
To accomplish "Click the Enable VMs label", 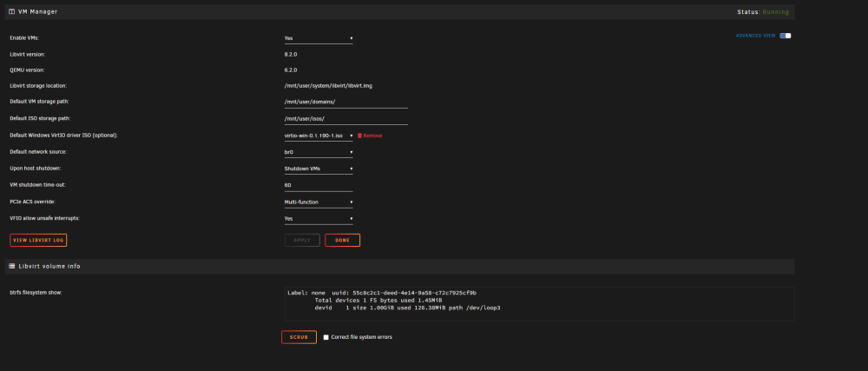I will [24, 38].
